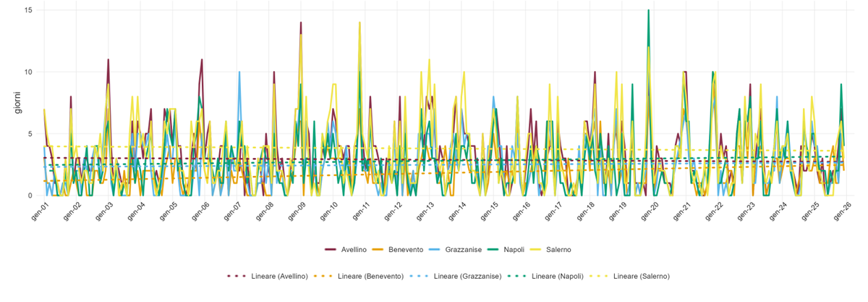The image size is (868, 302).
Task: Click the y-axis value 0
Action: (30, 196)
